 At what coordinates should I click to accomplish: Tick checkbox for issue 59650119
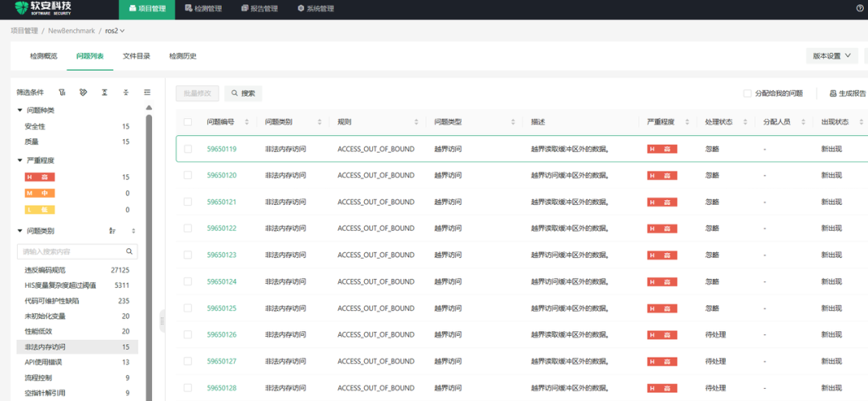click(187, 149)
